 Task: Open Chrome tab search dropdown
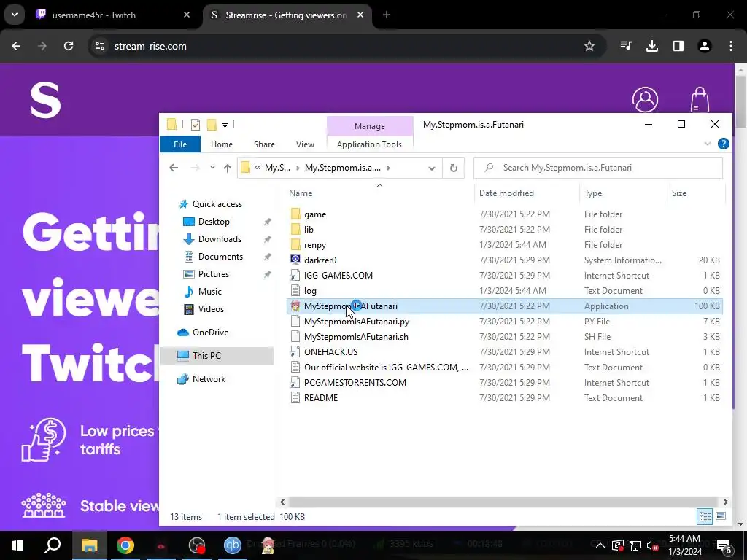pyautogui.click(x=15, y=15)
